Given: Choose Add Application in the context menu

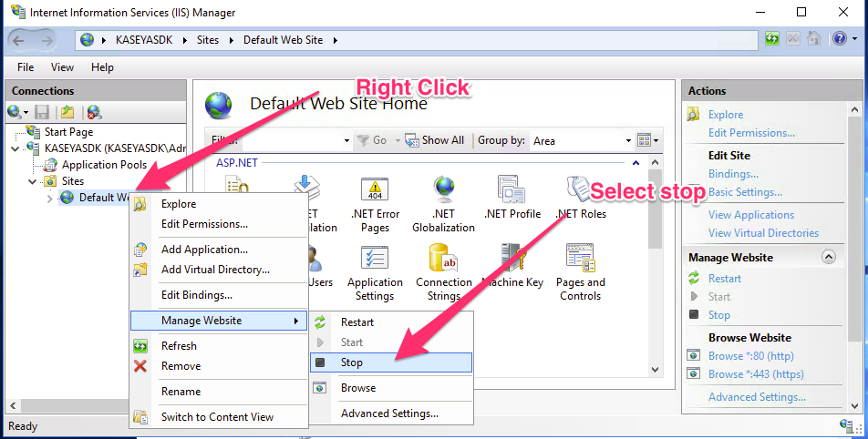Looking at the screenshot, I should (219, 250).
